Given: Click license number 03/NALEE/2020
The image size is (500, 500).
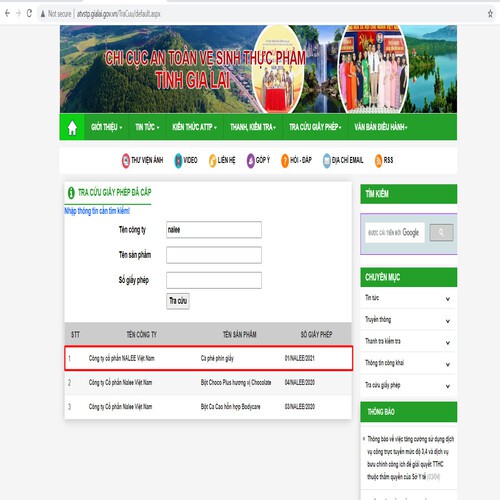Looking at the screenshot, I should pyautogui.click(x=299, y=407).
